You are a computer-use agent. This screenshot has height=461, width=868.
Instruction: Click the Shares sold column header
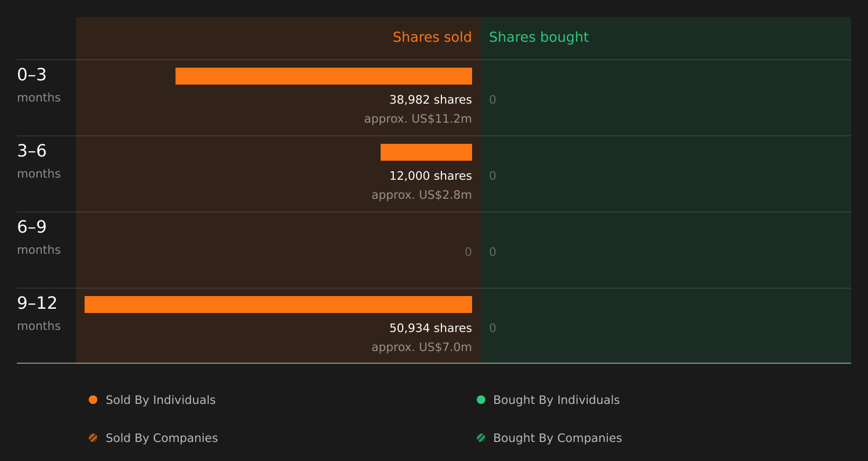pos(432,37)
